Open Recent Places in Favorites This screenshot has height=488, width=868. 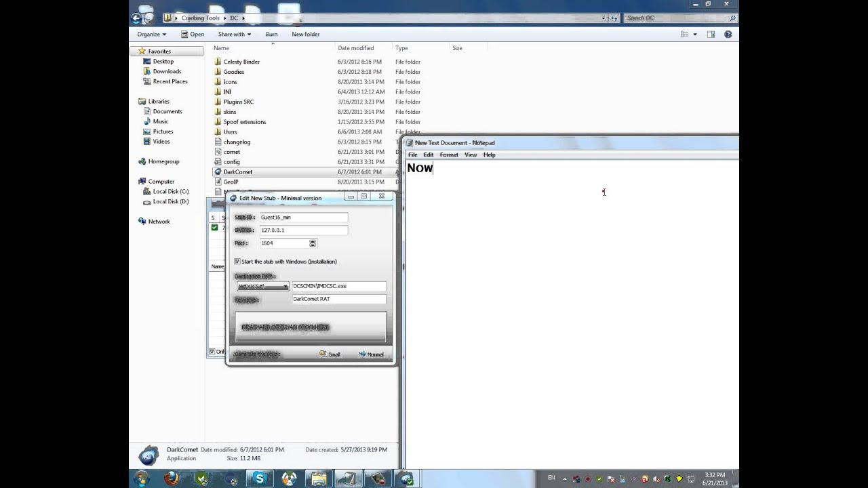click(165, 81)
